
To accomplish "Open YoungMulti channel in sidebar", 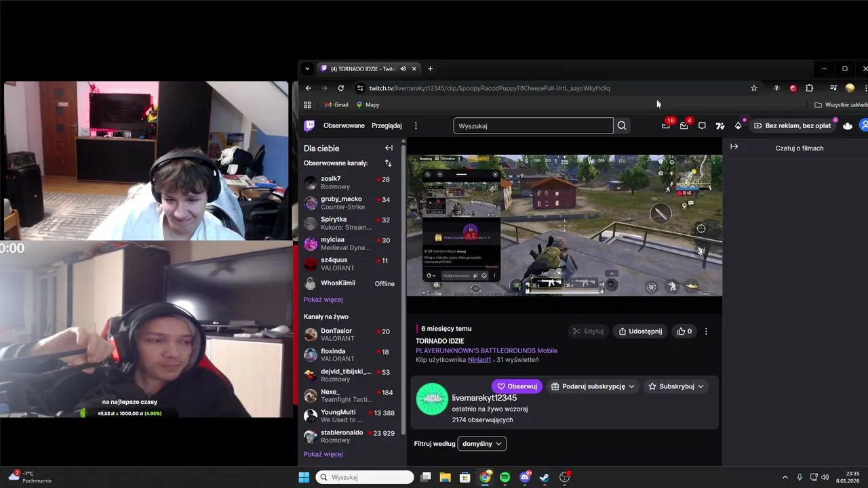I will pos(351,416).
